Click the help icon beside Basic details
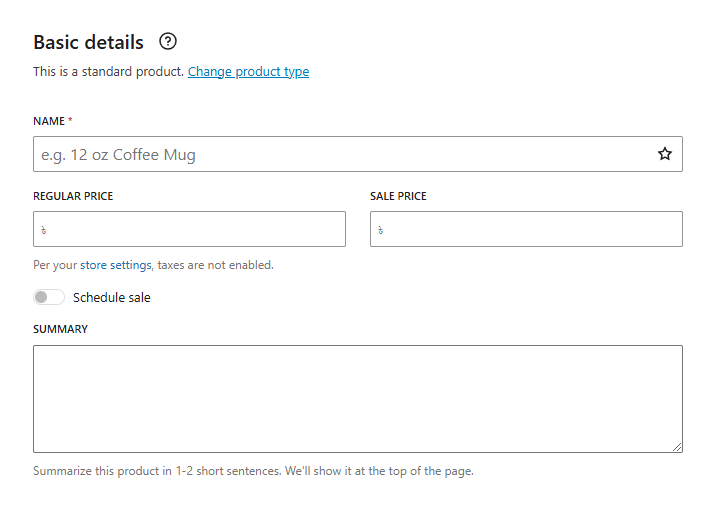722x505 pixels. (168, 42)
